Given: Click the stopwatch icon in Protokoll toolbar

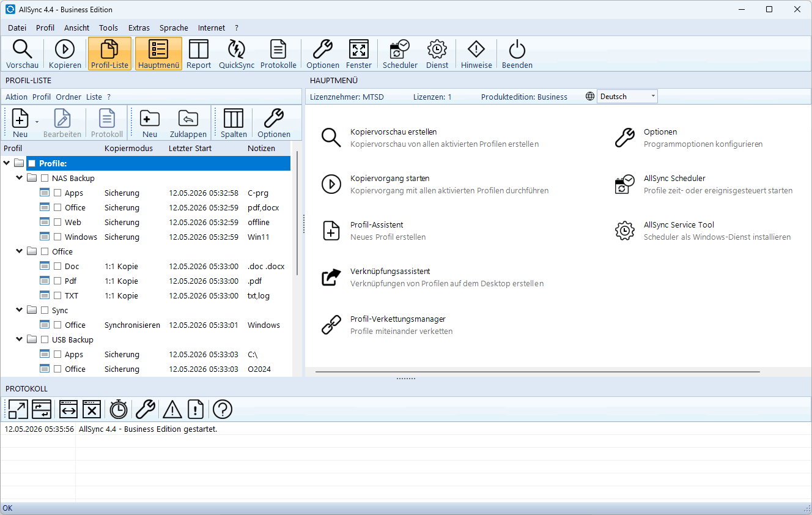Looking at the screenshot, I should click(119, 409).
